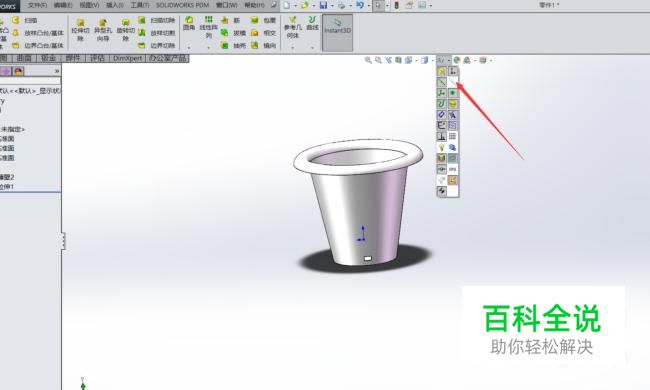Toggle View Lights bulb in flyout
The width and height of the screenshot is (650, 390).
pos(441,147)
